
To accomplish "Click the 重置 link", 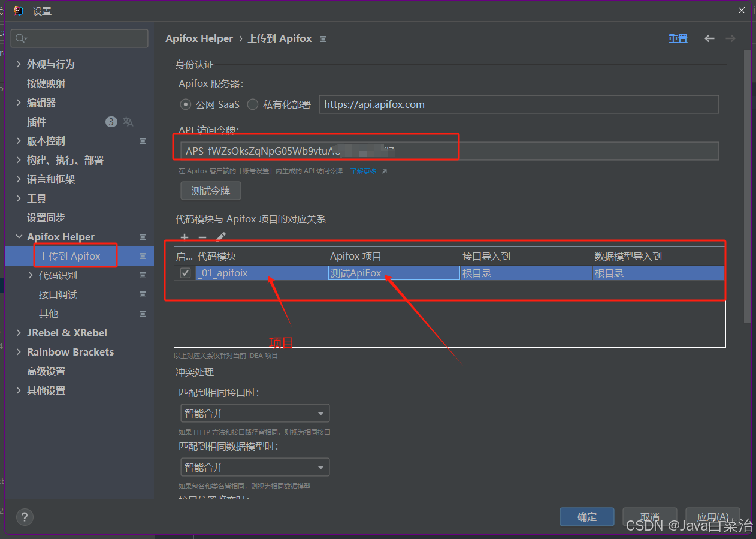I will 678,38.
